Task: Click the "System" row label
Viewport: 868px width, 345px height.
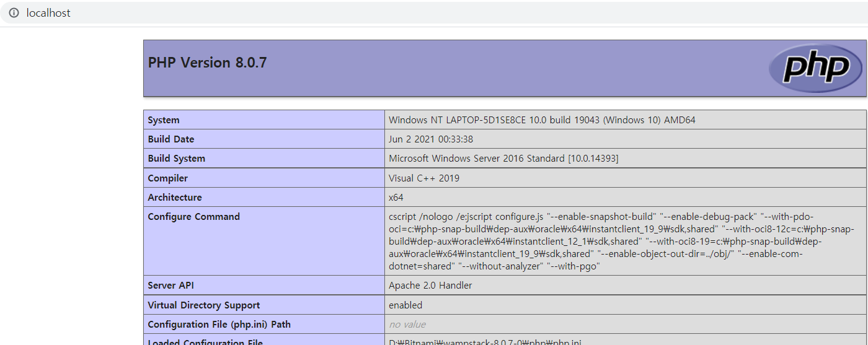Action: pyautogui.click(x=164, y=120)
